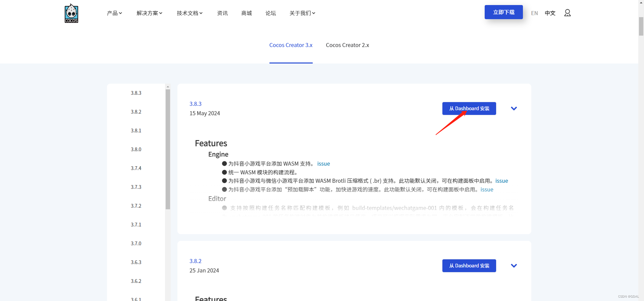
Task: Click the Cocos logo
Action: 71,13
